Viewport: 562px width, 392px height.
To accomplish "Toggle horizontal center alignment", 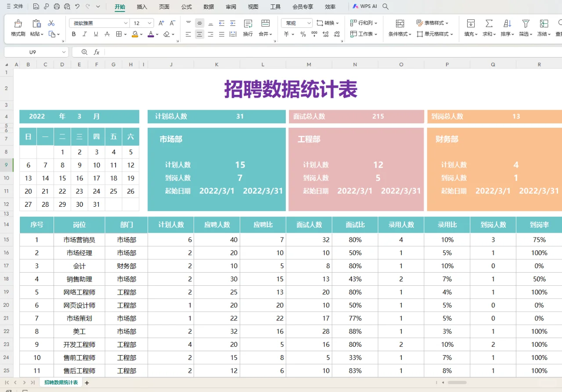I will [x=200, y=34].
